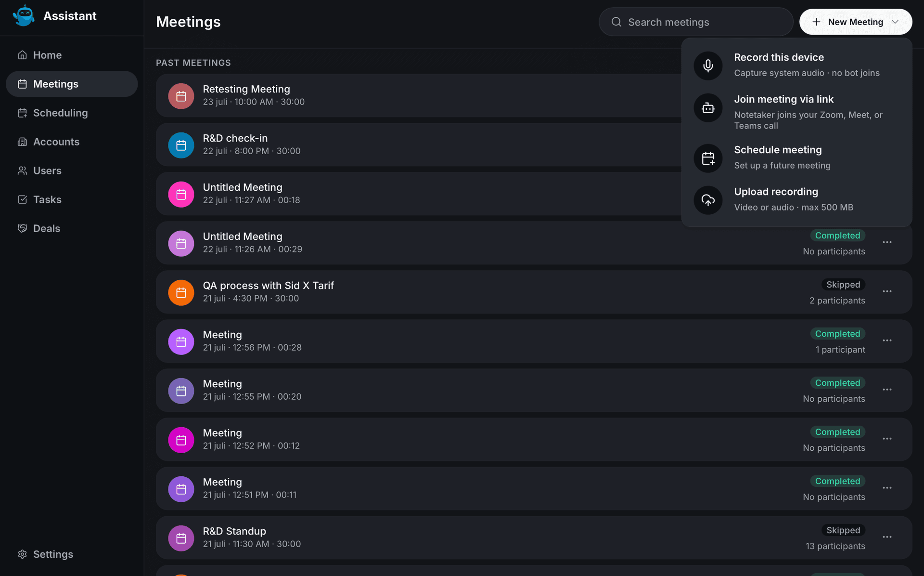Image resolution: width=924 pixels, height=576 pixels.
Task: Expand the New Meeting dropdown chevron
Action: point(895,22)
